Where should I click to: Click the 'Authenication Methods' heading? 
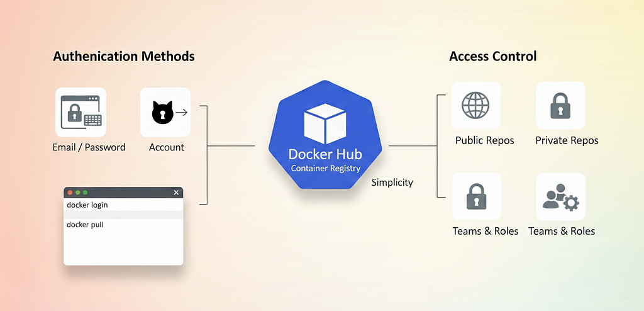pyautogui.click(x=124, y=56)
